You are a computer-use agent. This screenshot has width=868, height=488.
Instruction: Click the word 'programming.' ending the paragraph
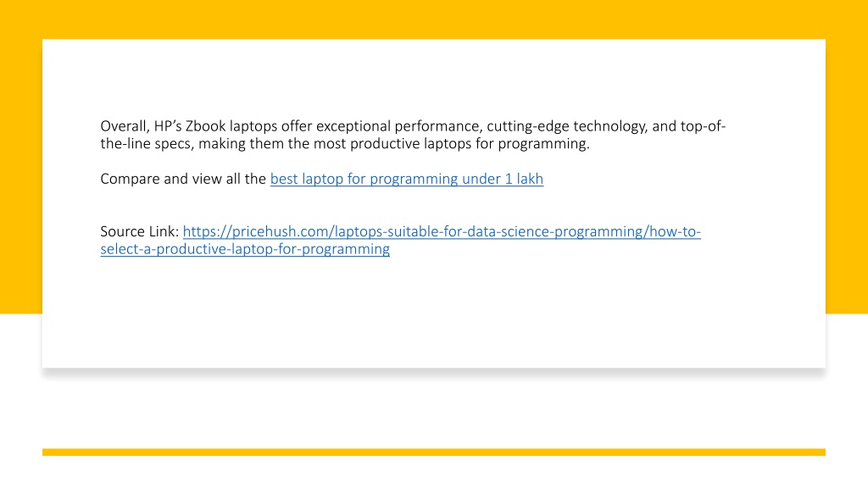pos(544,144)
